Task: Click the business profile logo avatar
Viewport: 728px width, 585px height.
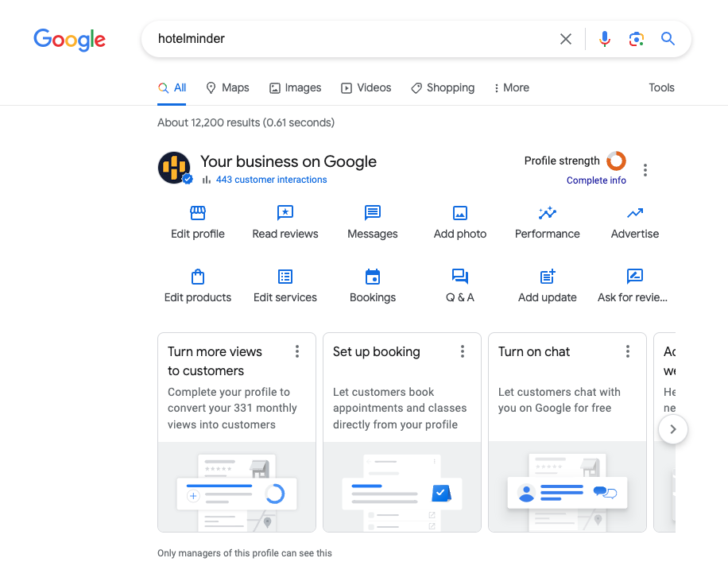Action: 175,168
